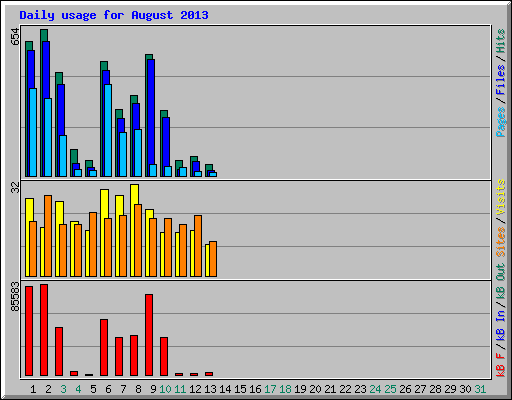Click the red kB F legend label
Viewport: 512px width, 400px height.
click(500, 365)
